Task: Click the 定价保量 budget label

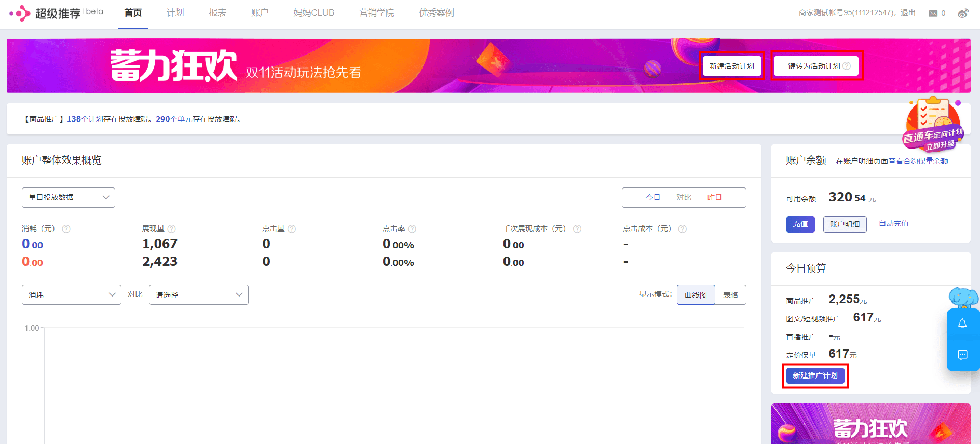Action: (x=801, y=355)
